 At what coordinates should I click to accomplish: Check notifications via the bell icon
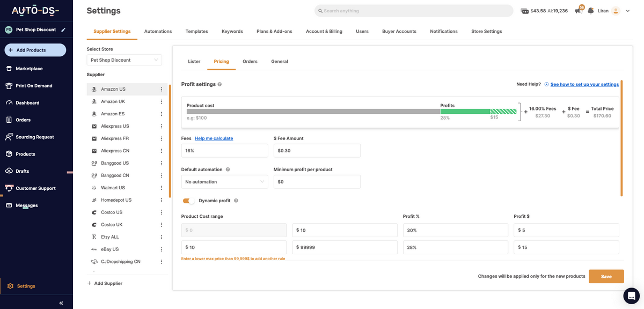click(591, 10)
